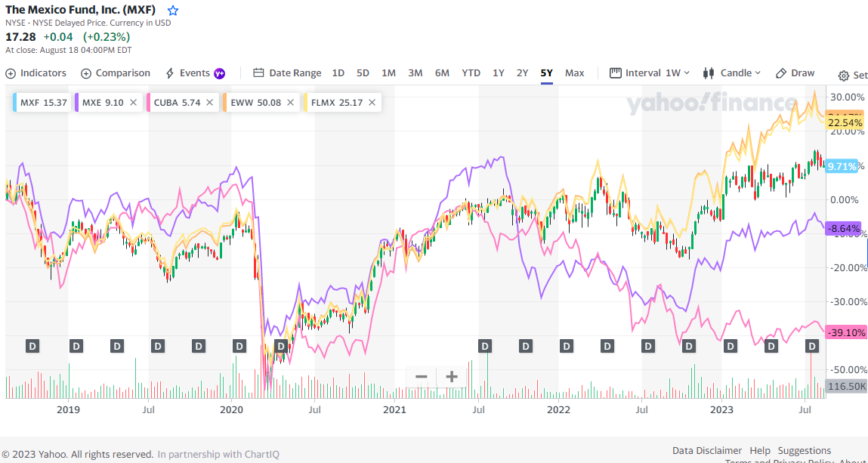868x463 pixels.
Task: Click The Mexico Fund, Inc. (MXF) title
Action: click(81, 10)
